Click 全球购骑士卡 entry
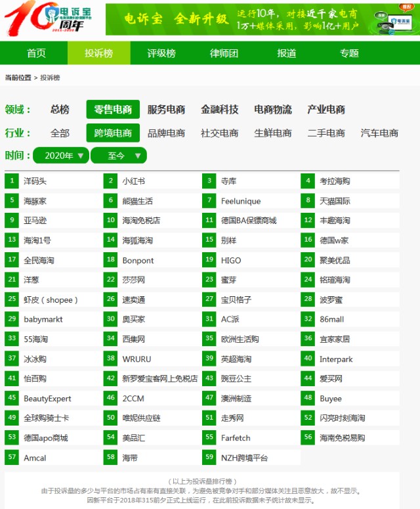The height and width of the screenshot is (509, 420). 54,418
